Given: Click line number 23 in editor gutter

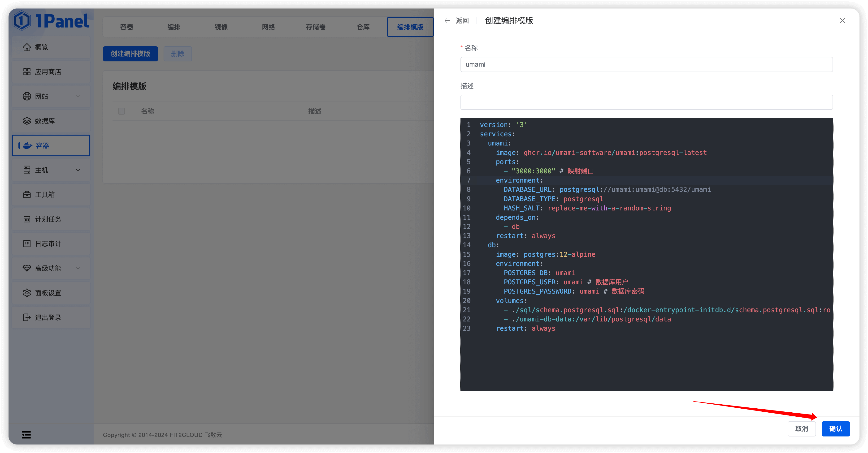Looking at the screenshot, I should (x=467, y=329).
